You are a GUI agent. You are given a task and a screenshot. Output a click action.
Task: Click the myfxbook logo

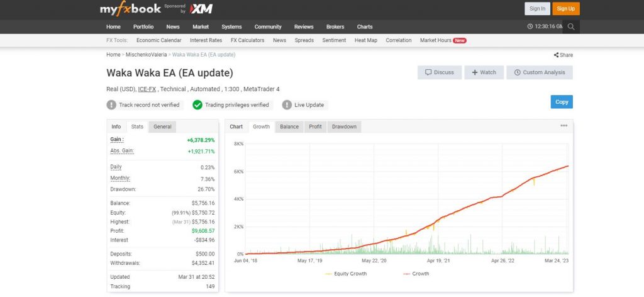pyautogui.click(x=130, y=9)
